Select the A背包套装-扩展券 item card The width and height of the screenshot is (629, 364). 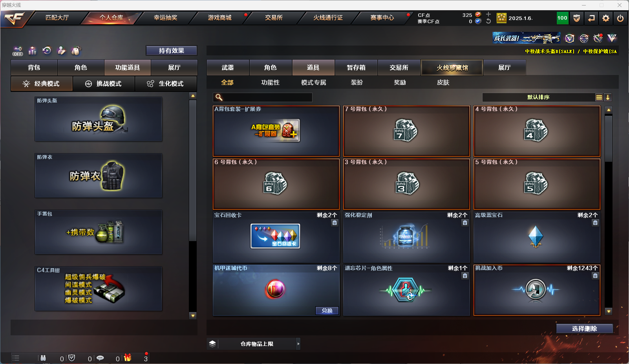pyautogui.click(x=276, y=131)
